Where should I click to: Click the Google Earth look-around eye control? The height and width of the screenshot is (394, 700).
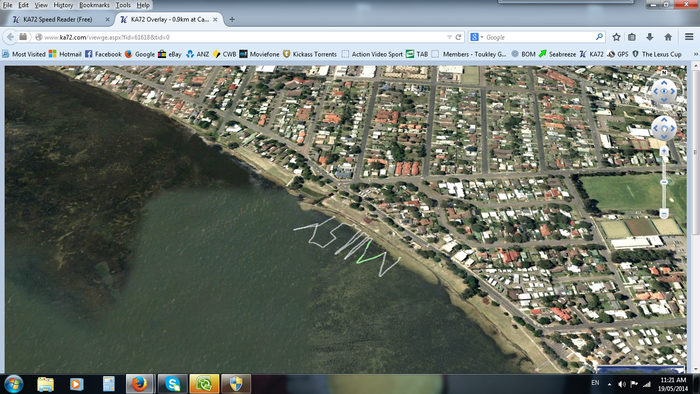pyautogui.click(x=664, y=91)
